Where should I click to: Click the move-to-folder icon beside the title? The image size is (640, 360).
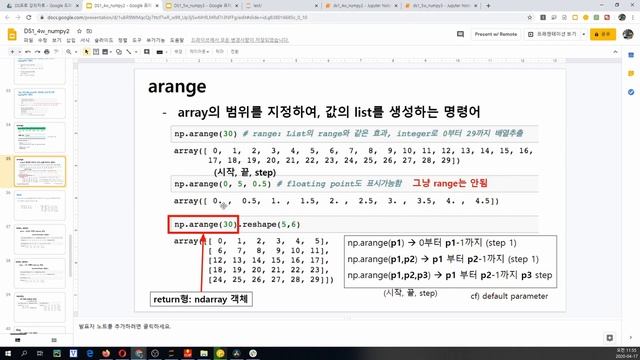coord(89,31)
